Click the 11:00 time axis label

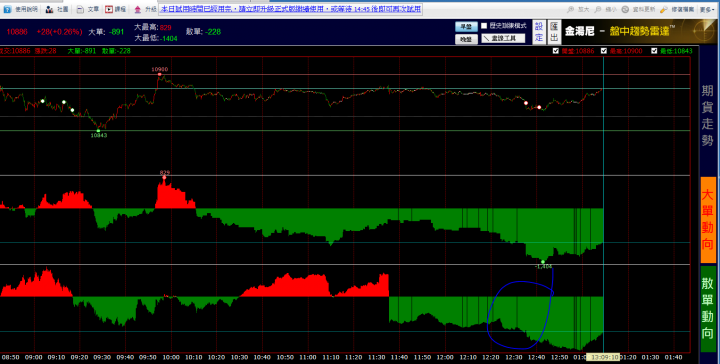[x=308, y=357]
